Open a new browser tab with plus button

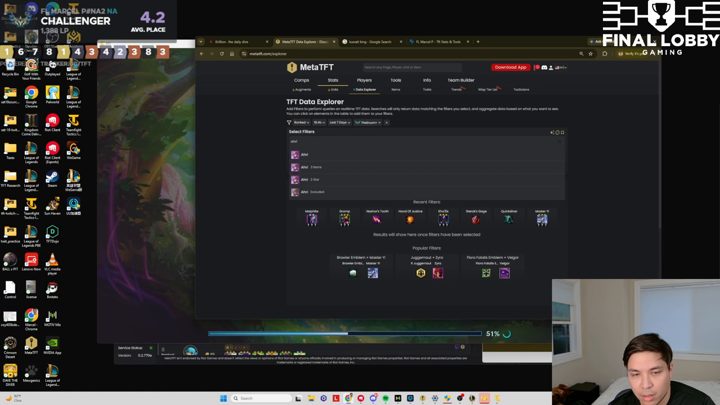point(478,42)
